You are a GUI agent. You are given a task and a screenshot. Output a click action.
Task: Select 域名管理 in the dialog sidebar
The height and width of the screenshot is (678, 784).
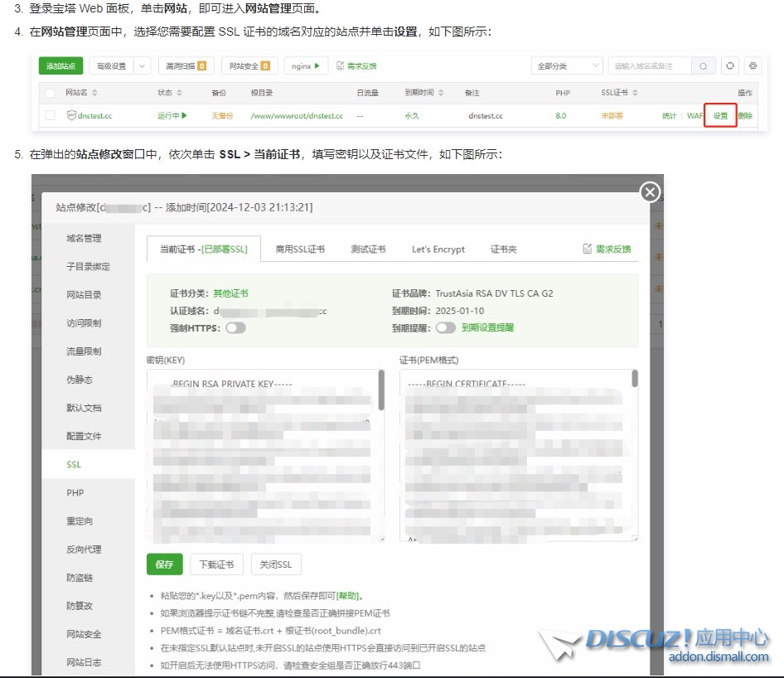84,238
